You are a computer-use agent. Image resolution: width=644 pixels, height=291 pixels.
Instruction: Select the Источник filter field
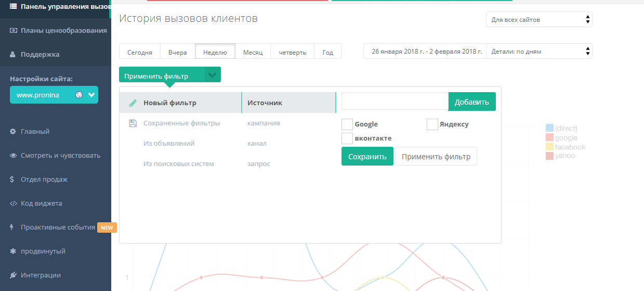pos(289,103)
